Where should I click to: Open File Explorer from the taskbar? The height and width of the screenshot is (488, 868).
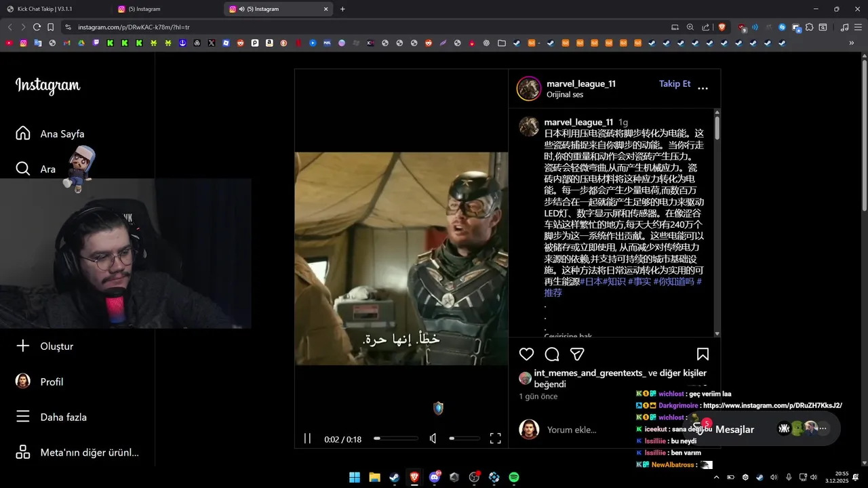[374, 477]
